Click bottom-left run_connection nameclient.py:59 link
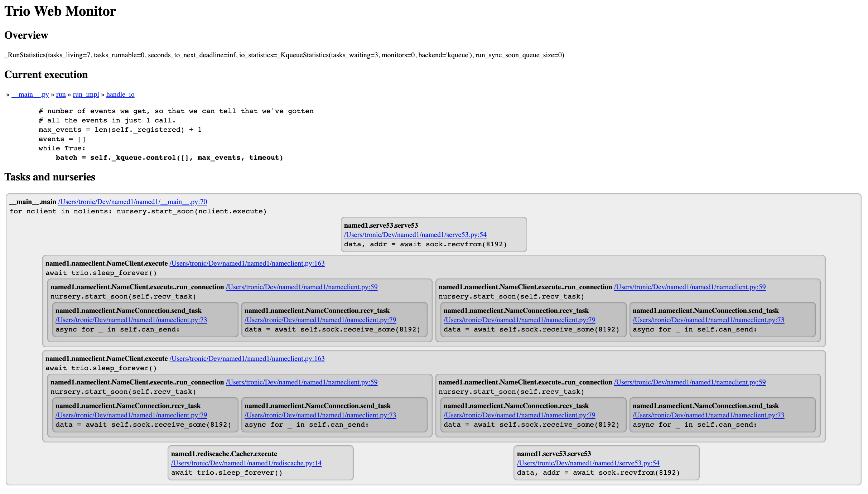 click(302, 382)
